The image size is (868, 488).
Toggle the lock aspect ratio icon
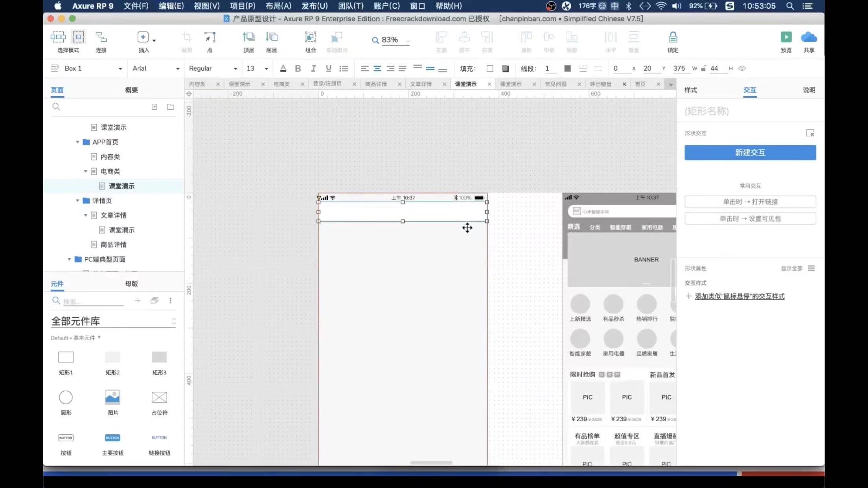703,68
